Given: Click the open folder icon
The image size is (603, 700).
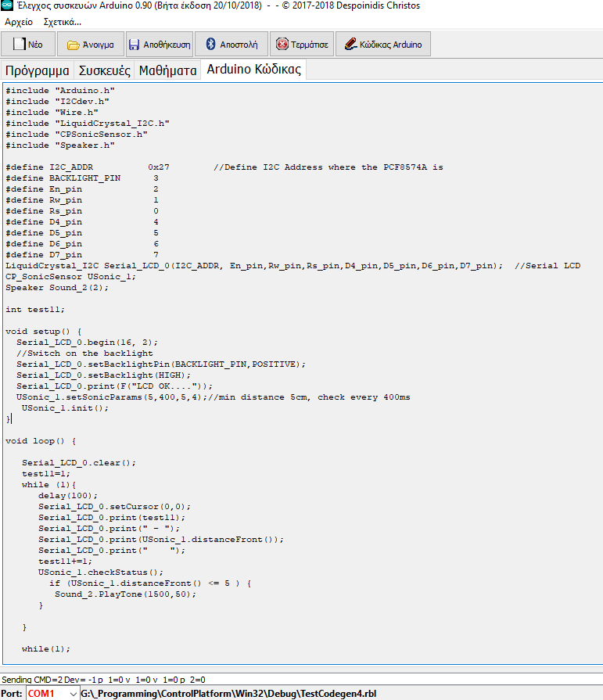Looking at the screenshot, I should point(74,45).
